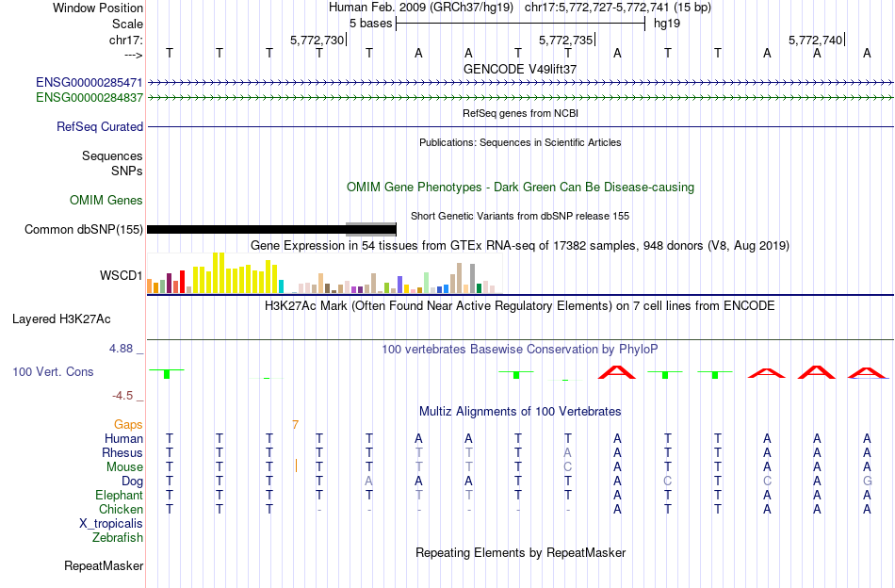Click the light-gray A in Rhesus row

click(567, 452)
